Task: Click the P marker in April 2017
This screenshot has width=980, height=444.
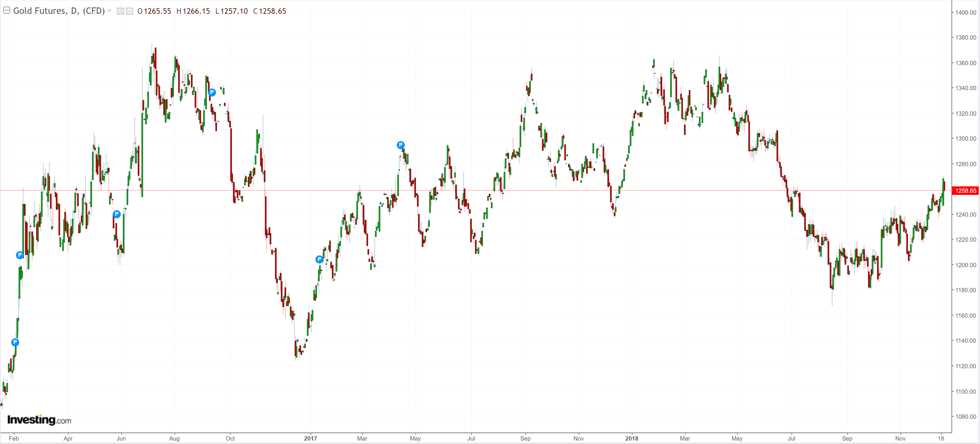Action: click(x=401, y=145)
